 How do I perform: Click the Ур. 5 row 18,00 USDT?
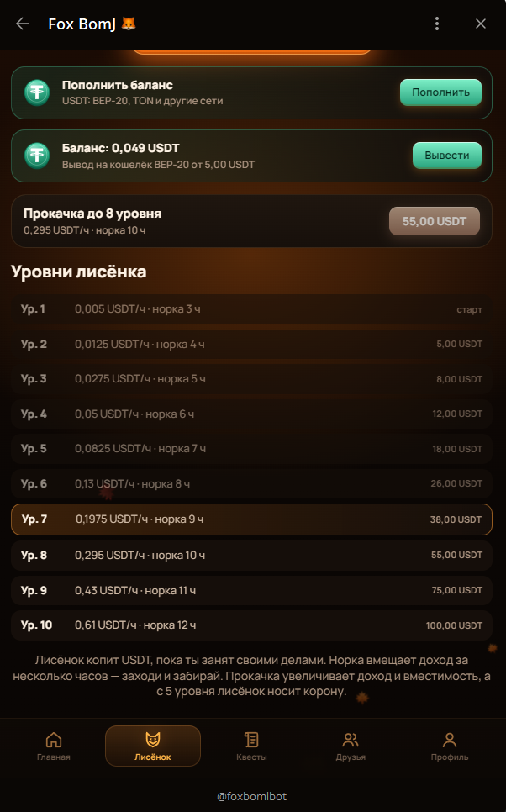251,449
